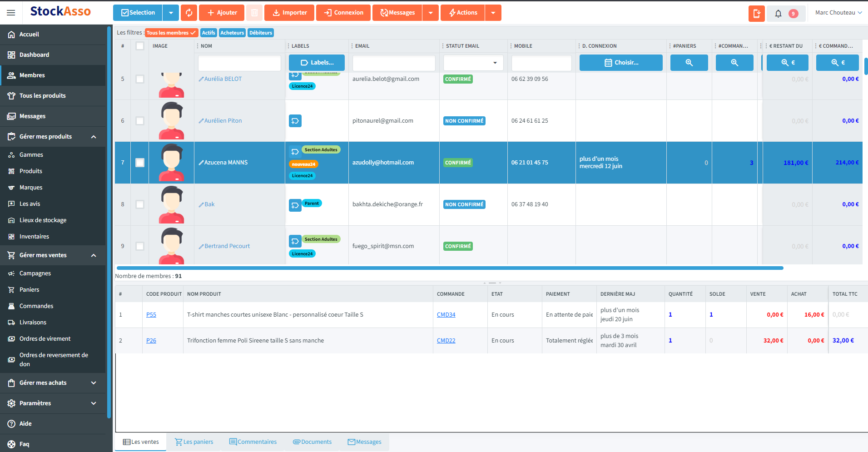The image size is (868, 452).
Task: Click message icon in Bertrand Pecourt row
Action: [295, 241]
